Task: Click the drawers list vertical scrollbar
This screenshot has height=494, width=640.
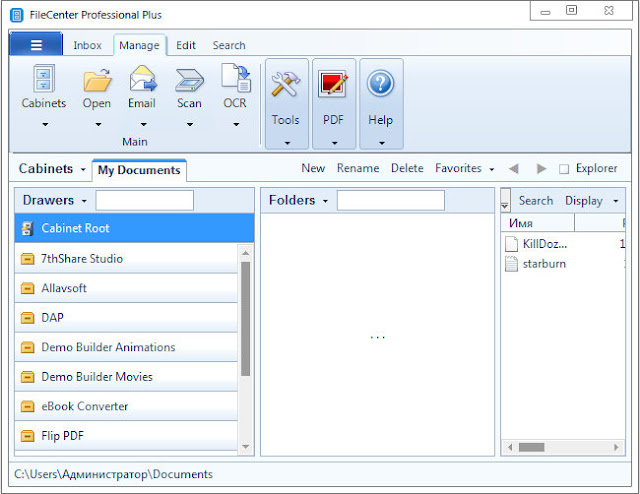Action: [x=245, y=318]
